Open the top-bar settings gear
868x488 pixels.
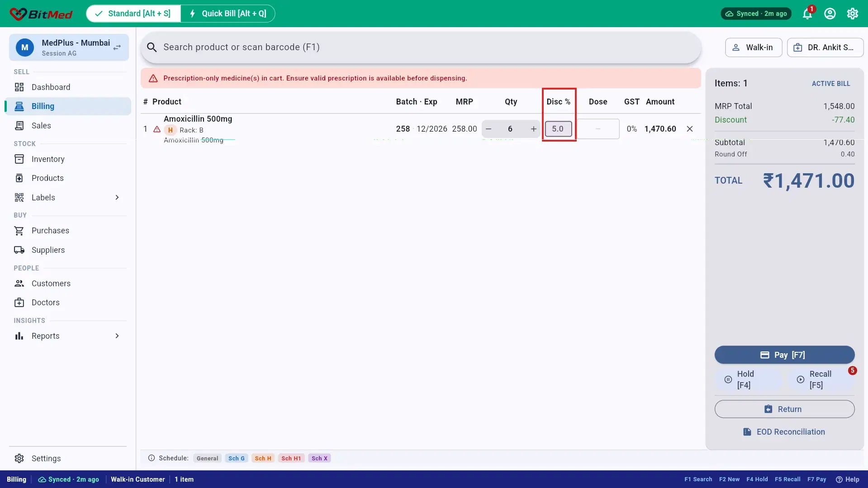[x=853, y=14]
